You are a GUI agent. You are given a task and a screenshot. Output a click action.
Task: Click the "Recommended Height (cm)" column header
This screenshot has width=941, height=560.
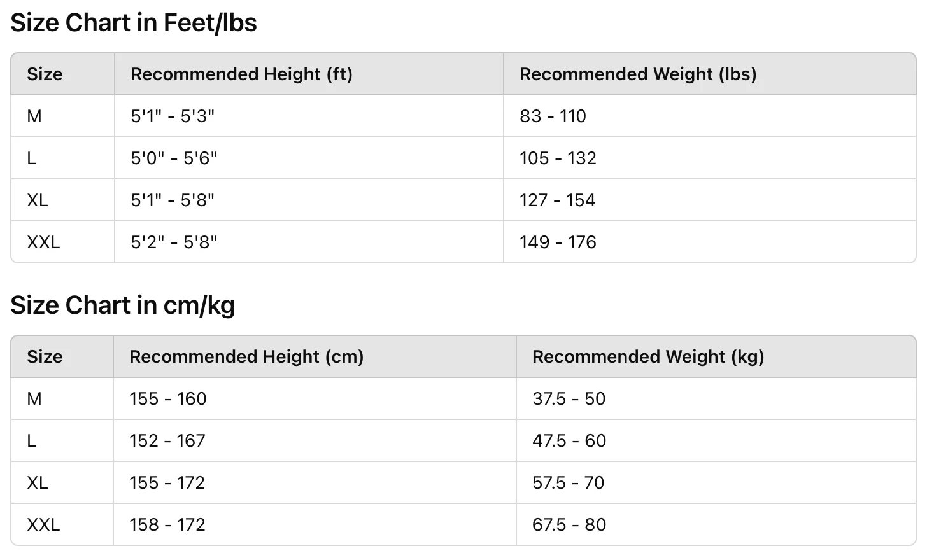point(246,357)
